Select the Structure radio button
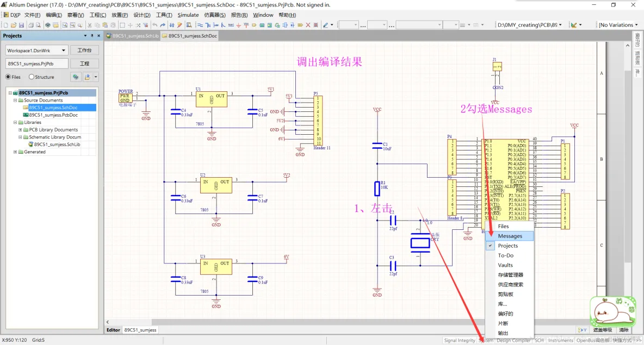The height and width of the screenshot is (345, 644). 32,77
